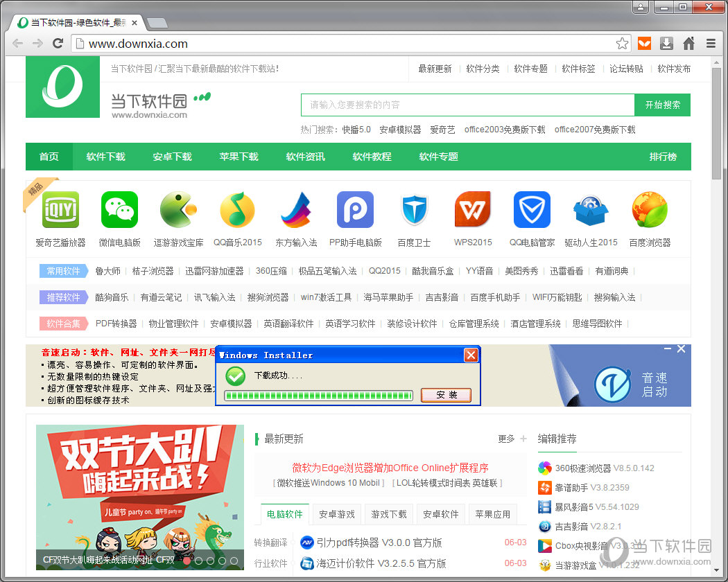This screenshot has width=728, height=582.
Task: Open the browser hamburger menu
Action: tap(711, 44)
